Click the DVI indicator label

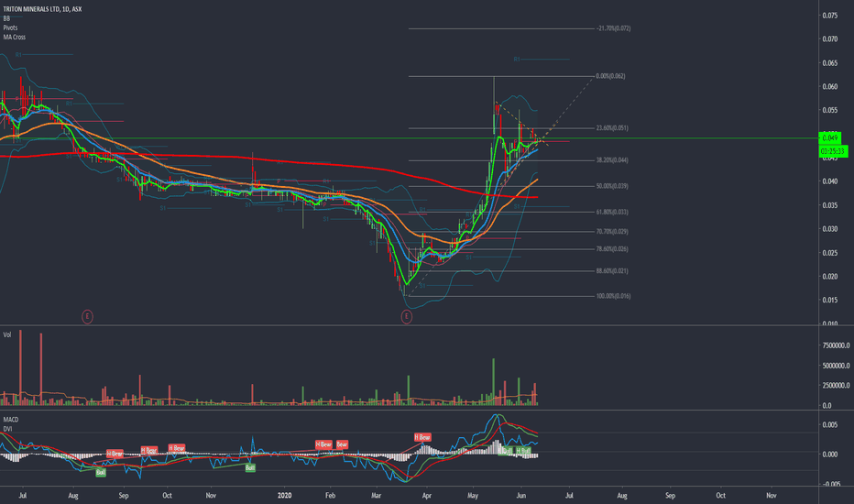coord(7,429)
